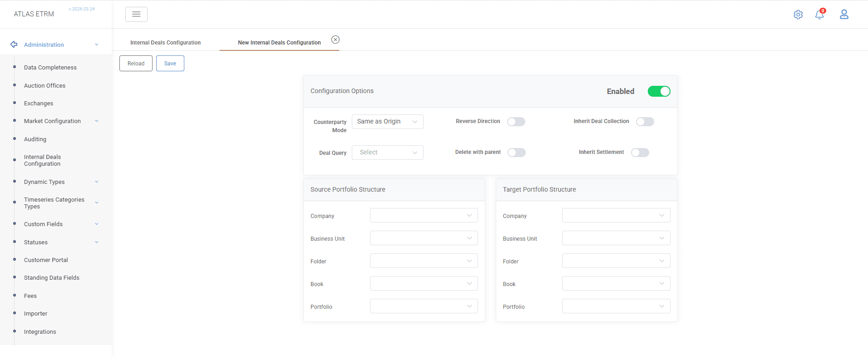Open Auditing in sidebar

coord(35,139)
